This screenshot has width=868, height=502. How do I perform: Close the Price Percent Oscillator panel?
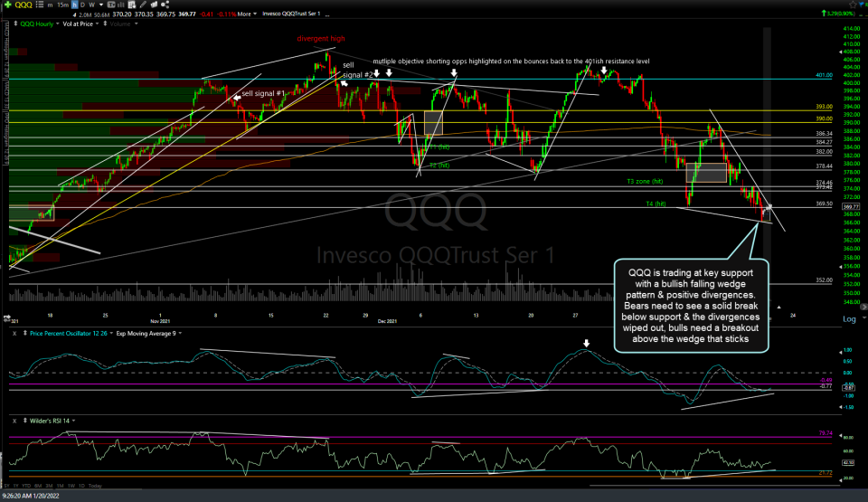click(15, 334)
